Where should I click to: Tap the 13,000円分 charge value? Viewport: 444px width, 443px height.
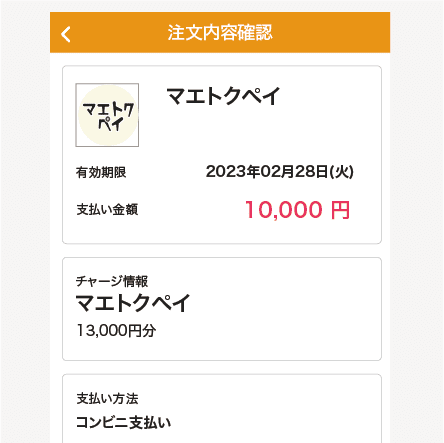[x=116, y=331]
